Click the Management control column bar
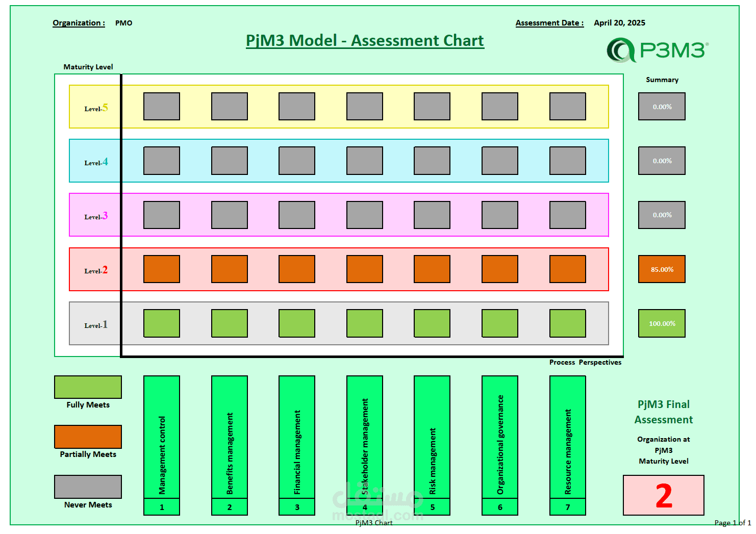The width and height of the screenshot is (756, 534). coord(162,437)
